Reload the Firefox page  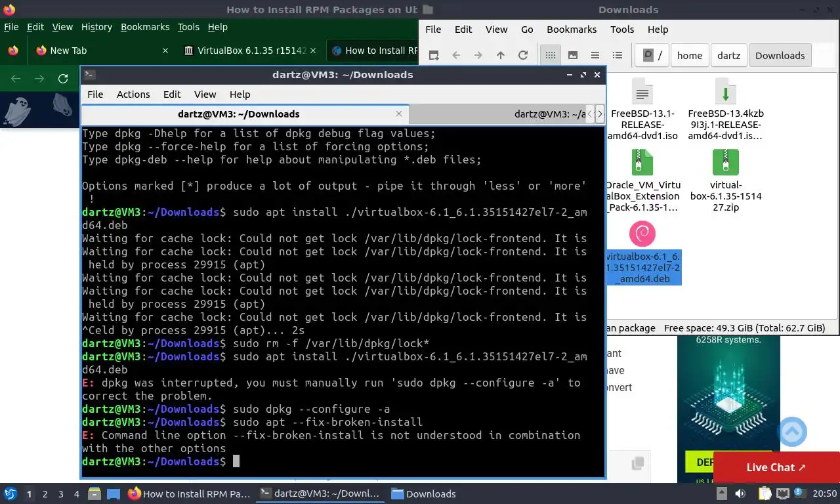point(63,79)
